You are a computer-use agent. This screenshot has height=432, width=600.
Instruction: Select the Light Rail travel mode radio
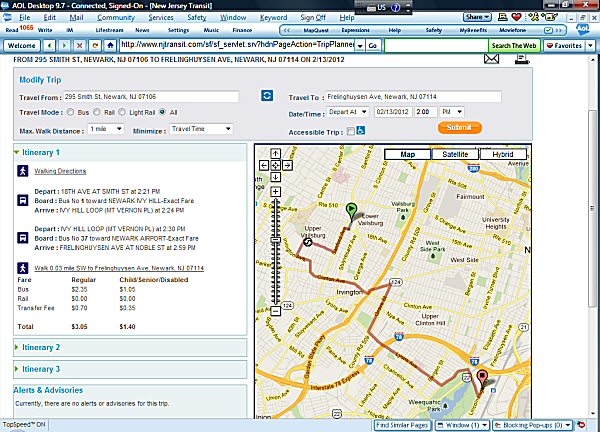[x=122, y=112]
